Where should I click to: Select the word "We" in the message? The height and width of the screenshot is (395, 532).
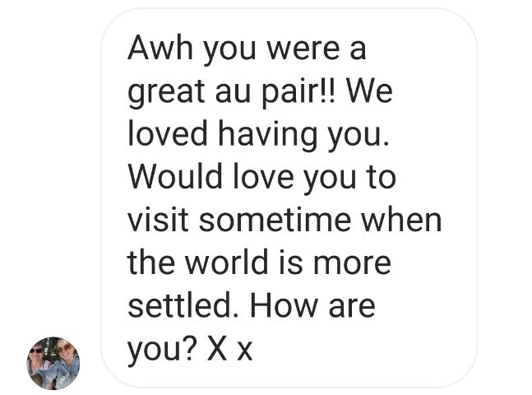[369, 91]
